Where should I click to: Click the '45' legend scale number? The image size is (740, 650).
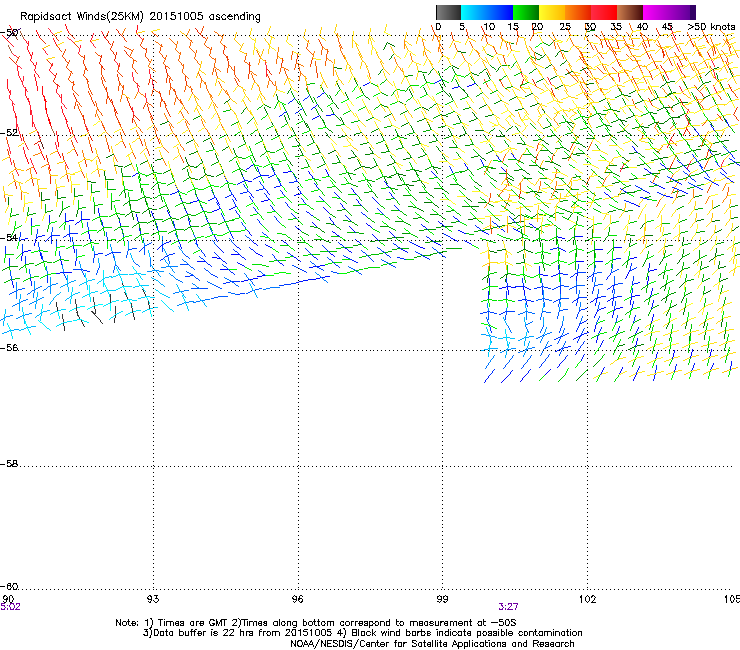coord(667,27)
